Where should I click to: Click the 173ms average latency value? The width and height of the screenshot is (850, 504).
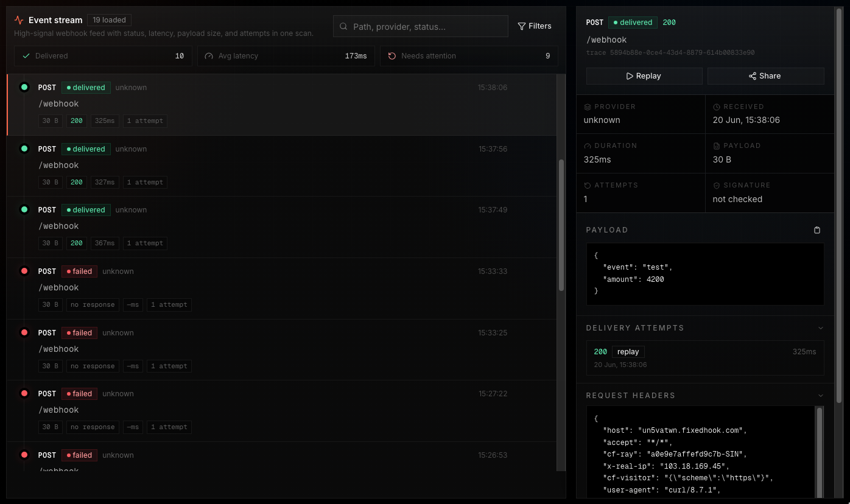[356, 56]
